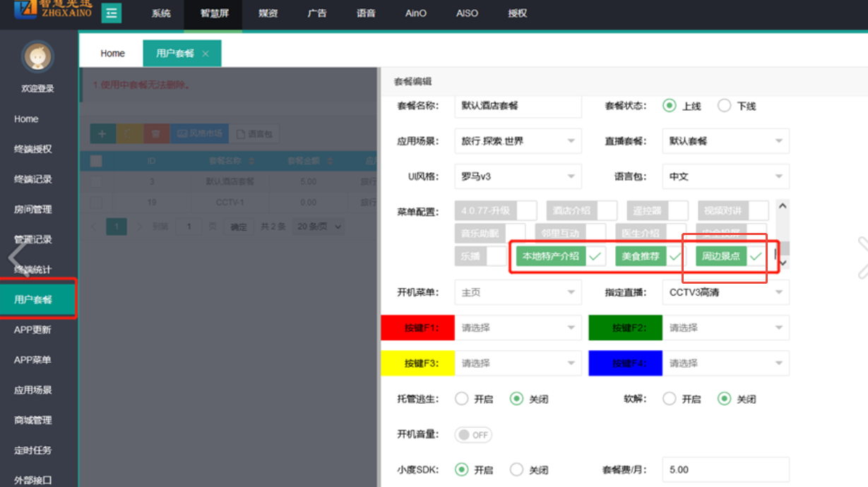
Task: Open UI风格 dropdown showing 罗马v3
Action: point(518,176)
